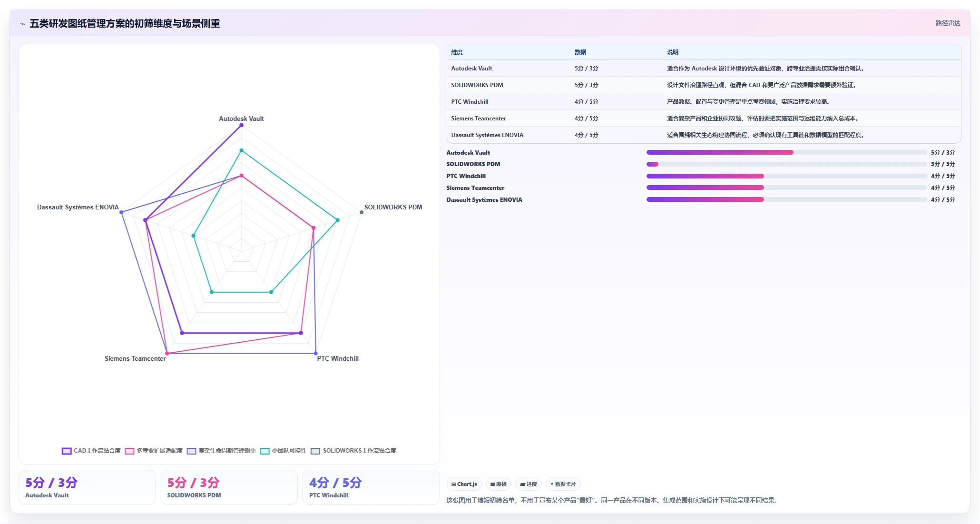The width and height of the screenshot is (980, 524).
Task: Select the Autodesk Vault table row name
Action: tap(471, 69)
